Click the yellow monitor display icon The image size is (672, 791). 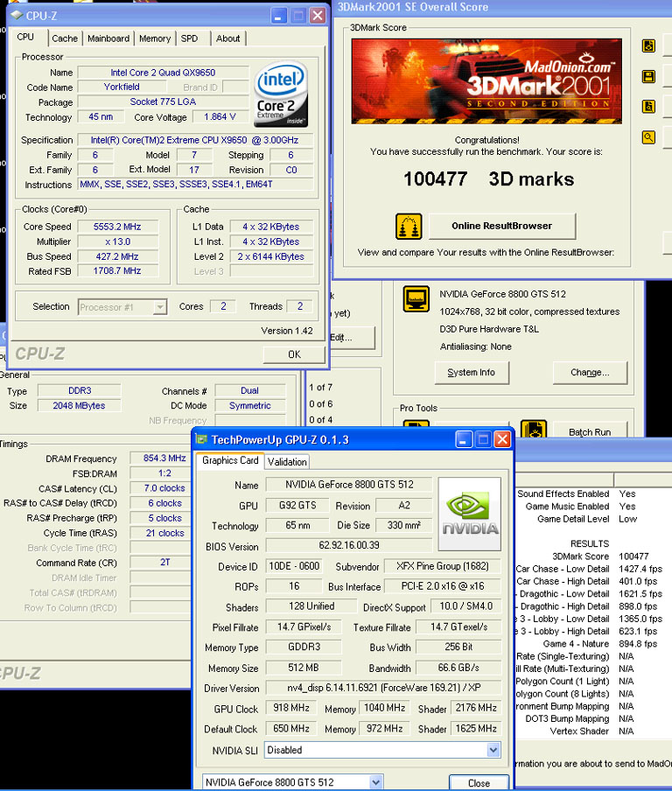[416, 298]
